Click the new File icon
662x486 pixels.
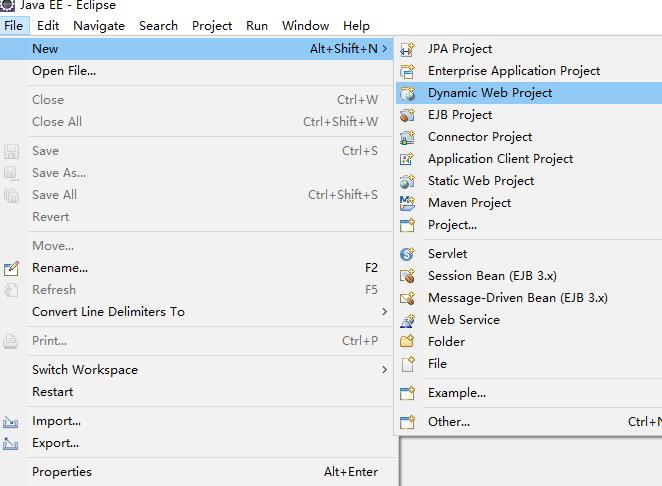coord(407,364)
